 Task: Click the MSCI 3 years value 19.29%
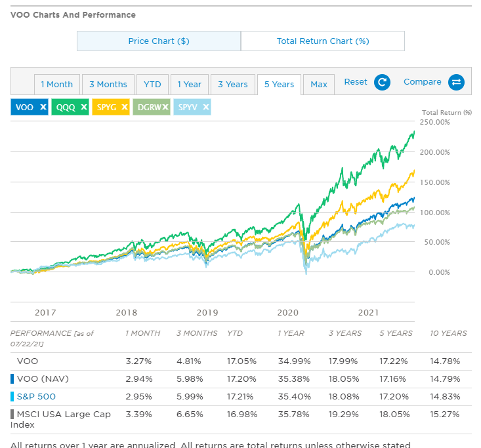click(x=344, y=415)
